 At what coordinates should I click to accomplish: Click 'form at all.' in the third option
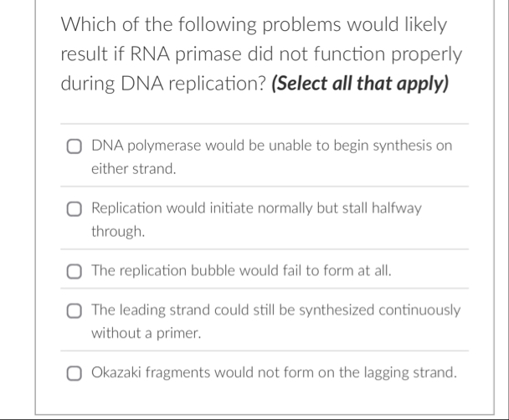[x=357, y=270]
